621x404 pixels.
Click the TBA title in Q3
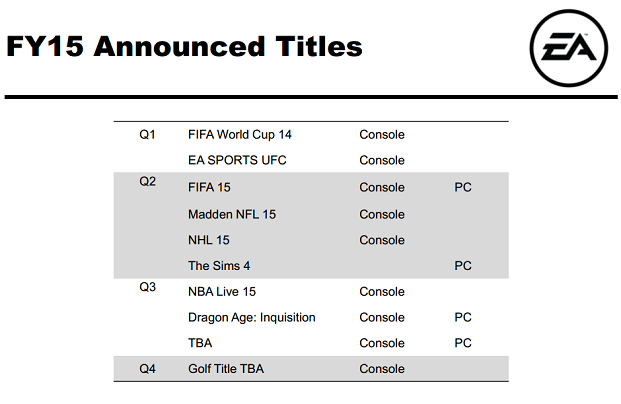[x=200, y=343]
